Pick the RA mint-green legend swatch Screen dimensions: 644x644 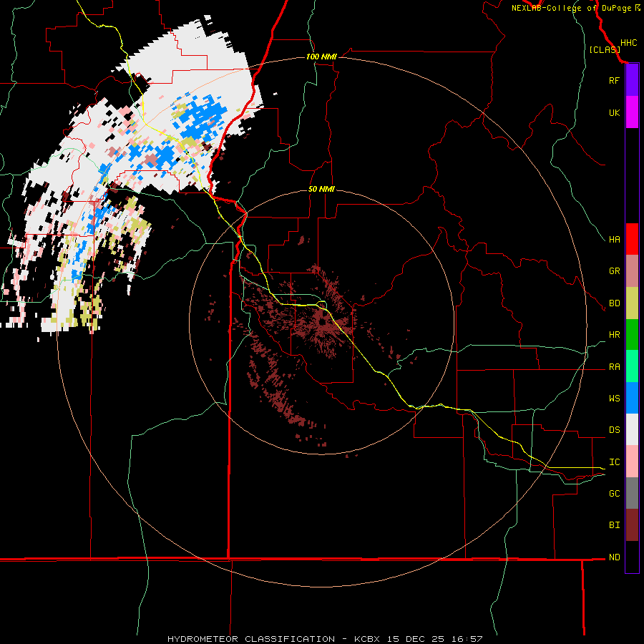(x=632, y=366)
